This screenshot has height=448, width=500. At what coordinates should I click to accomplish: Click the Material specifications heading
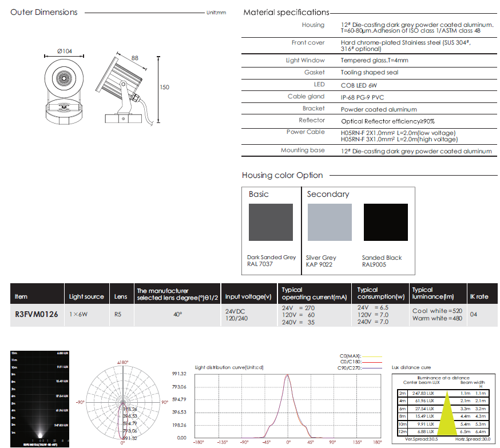286,12
